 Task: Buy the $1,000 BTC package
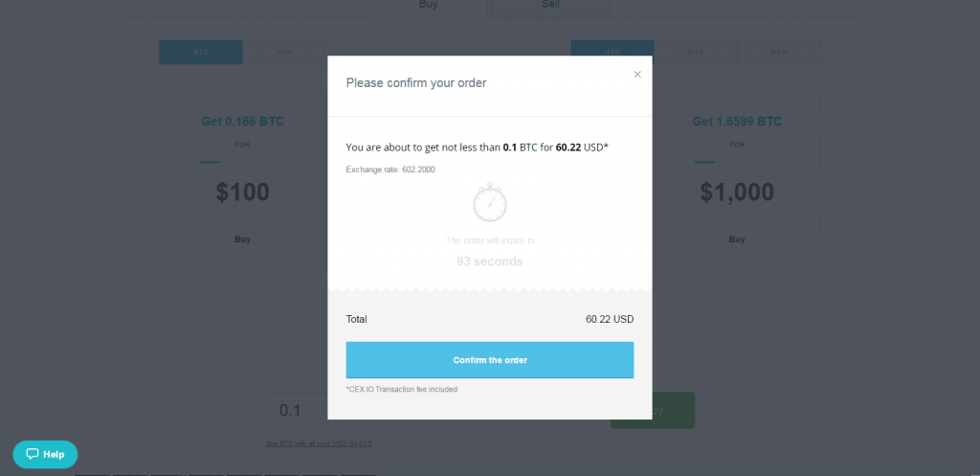[737, 238]
